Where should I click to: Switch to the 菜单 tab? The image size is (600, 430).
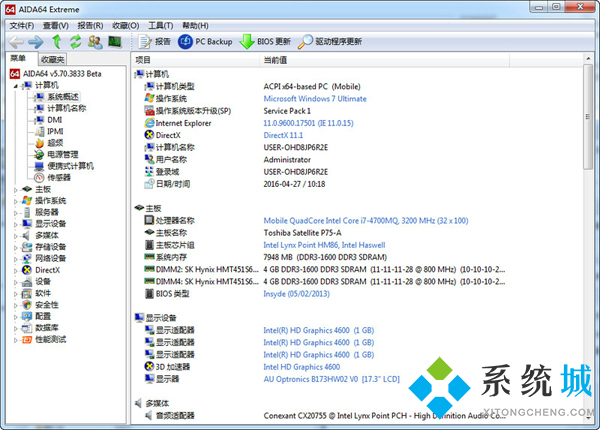click(x=18, y=58)
